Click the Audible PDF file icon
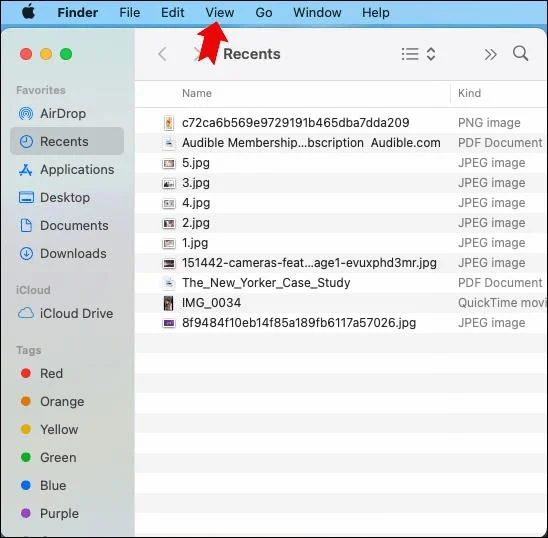548x538 pixels. click(168, 143)
